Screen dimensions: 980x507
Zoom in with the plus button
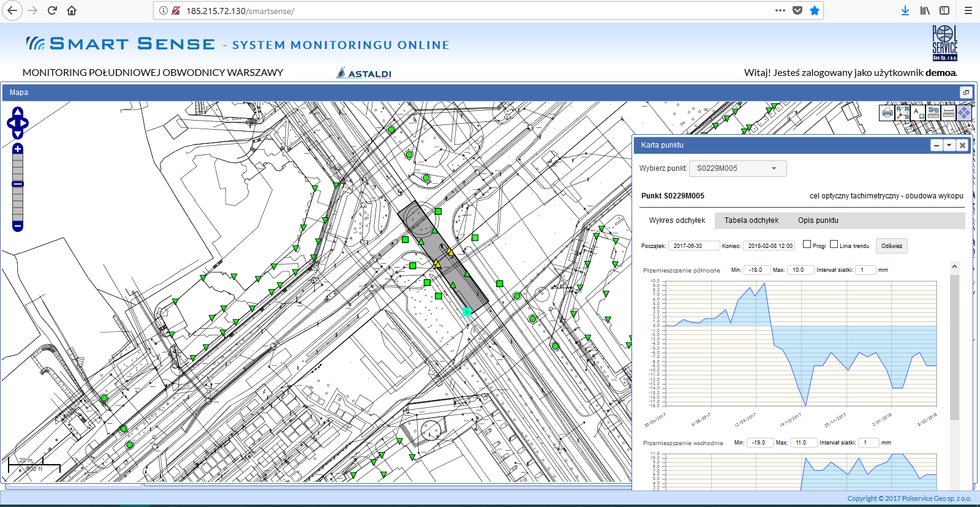tap(18, 149)
